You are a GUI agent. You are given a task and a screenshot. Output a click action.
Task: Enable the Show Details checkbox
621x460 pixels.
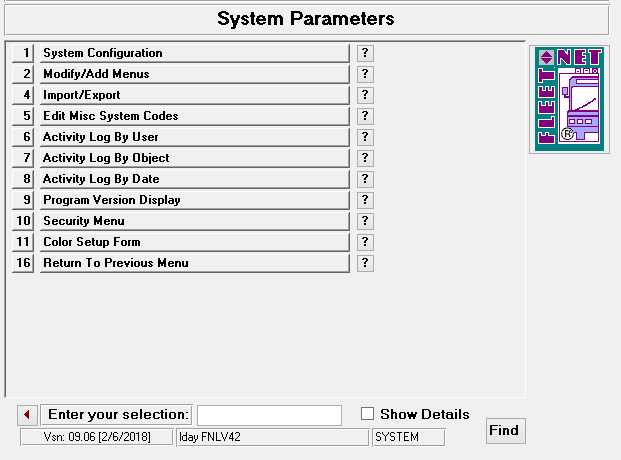[x=368, y=414]
